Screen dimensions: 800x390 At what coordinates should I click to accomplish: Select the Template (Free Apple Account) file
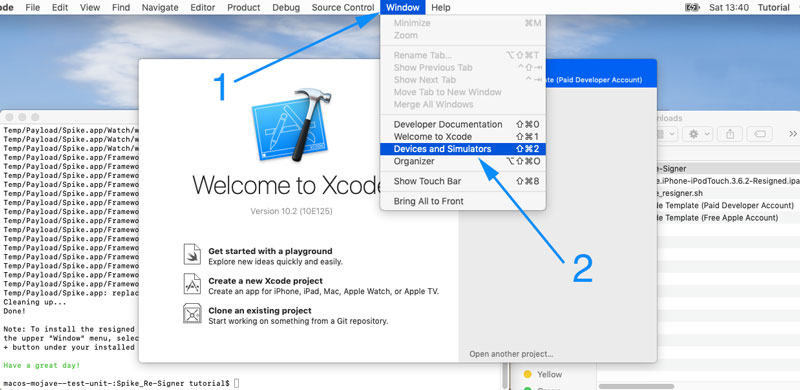(728, 217)
